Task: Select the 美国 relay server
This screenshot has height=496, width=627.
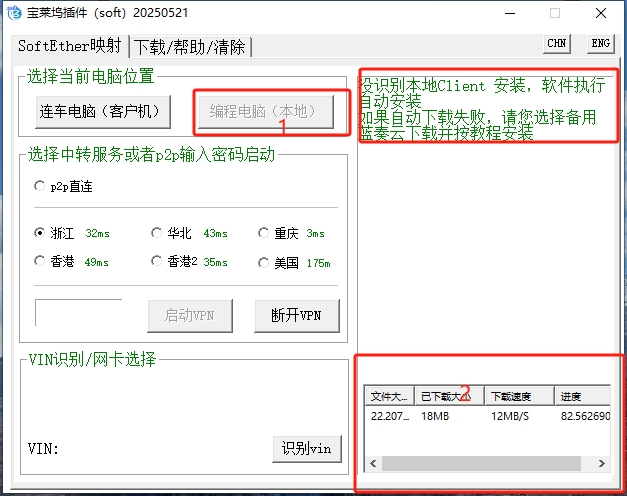Action: pos(264,262)
